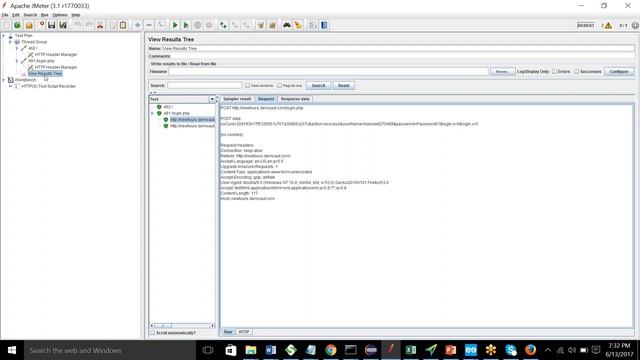Click the Windows Start button

[x=12, y=350]
